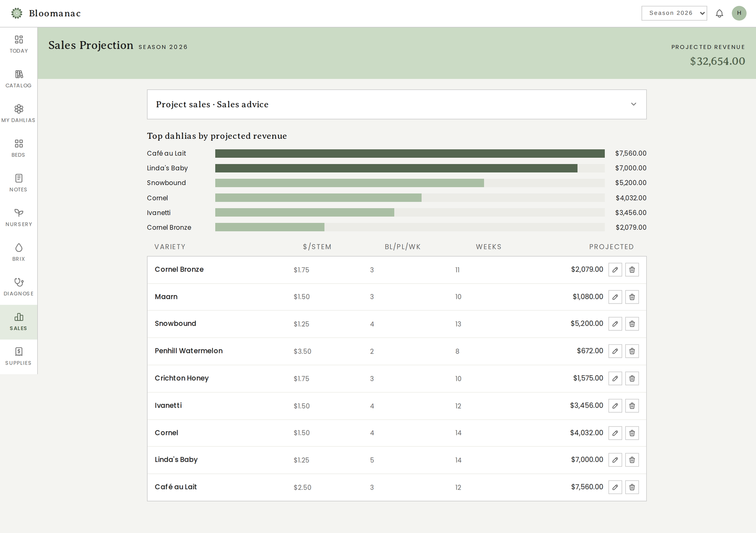The image size is (756, 533).
Task: Open the Catalog sidebar icon
Action: (18, 79)
